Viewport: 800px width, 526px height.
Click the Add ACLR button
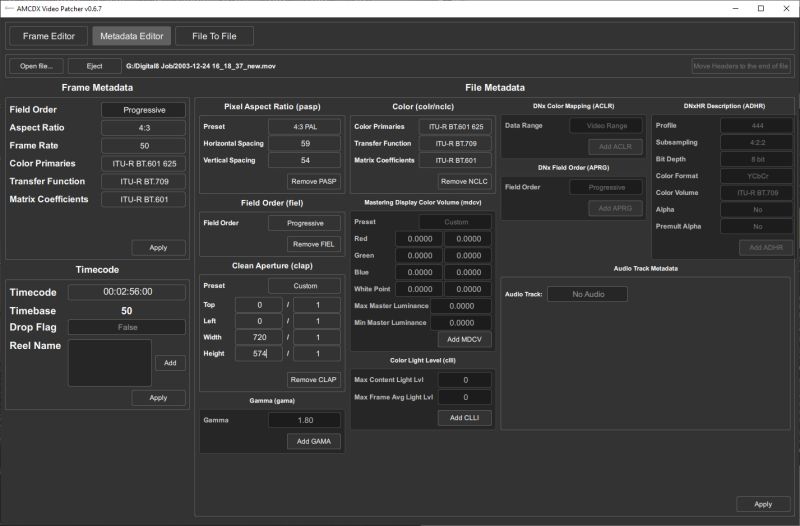pyautogui.click(x=615, y=146)
